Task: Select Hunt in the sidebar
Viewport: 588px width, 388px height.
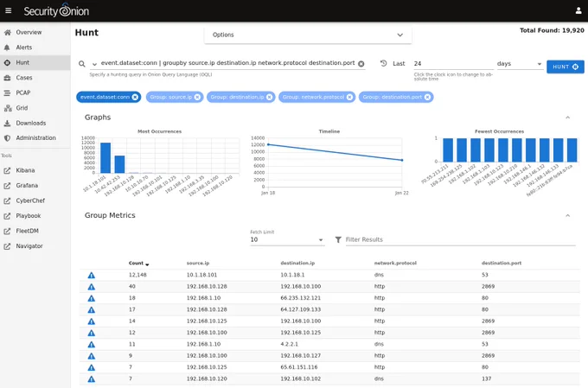Action: pyautogui.click(x=35, y=62)
